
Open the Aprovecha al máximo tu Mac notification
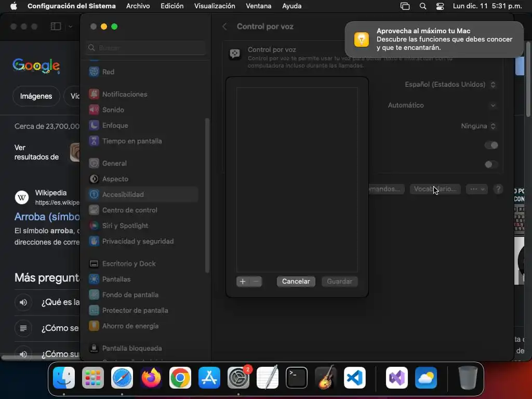[434, 39]
